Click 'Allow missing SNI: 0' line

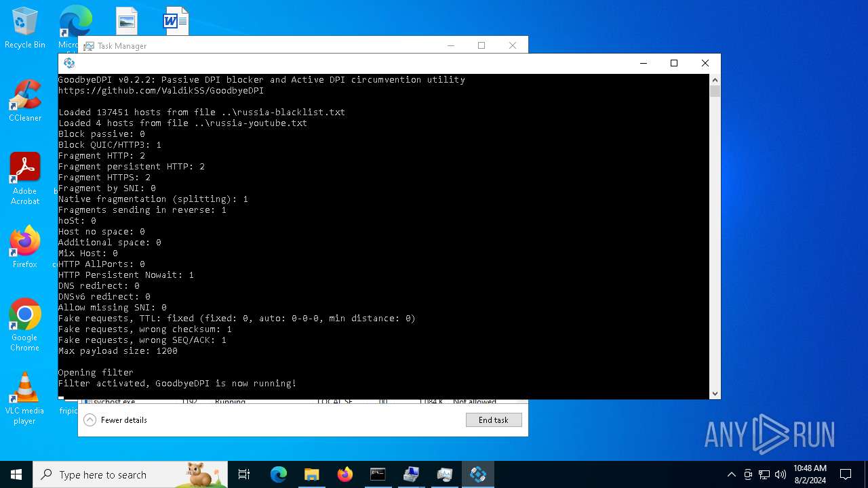pyautogui.click(x=113, y=307)
